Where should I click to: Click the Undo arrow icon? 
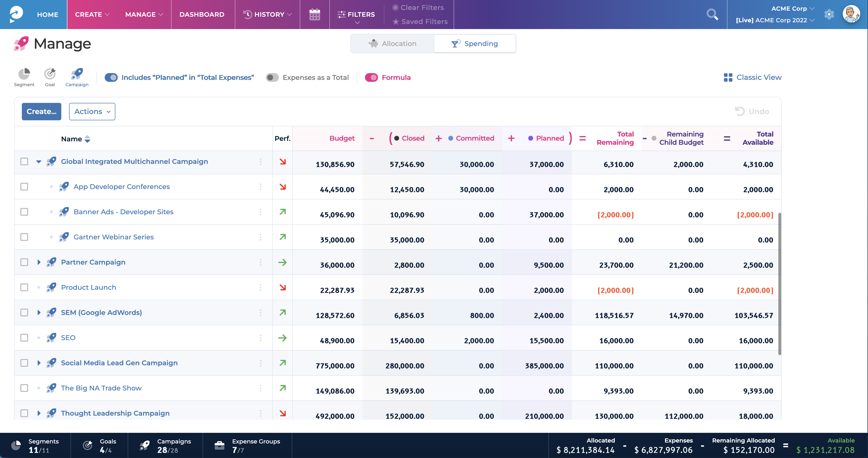point(740,111)
